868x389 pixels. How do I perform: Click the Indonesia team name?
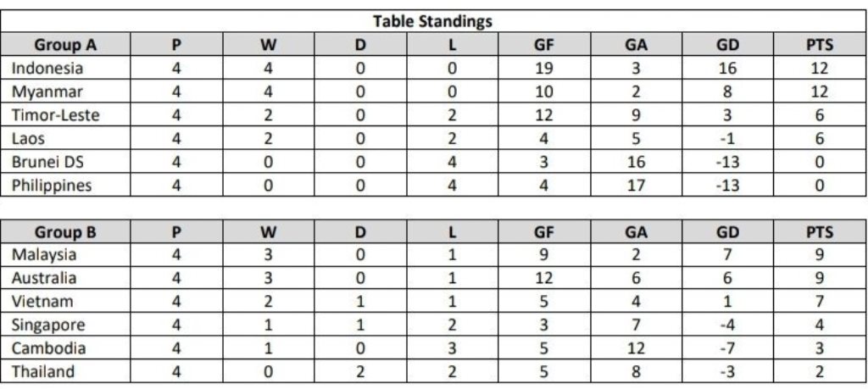(x=47, y=68)
